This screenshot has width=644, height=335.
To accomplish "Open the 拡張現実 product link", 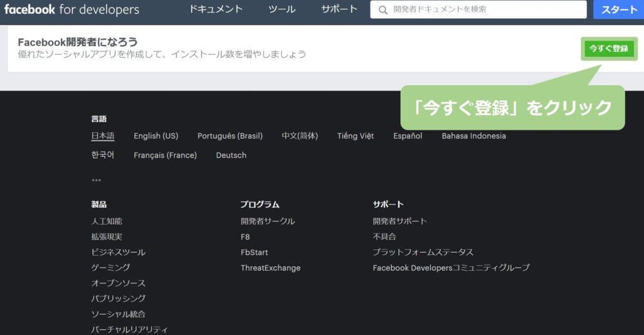I will (107, 237).
